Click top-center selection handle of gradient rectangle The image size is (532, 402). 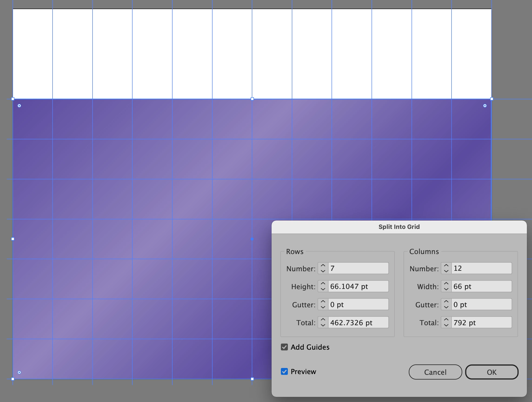[x=252, y=99]
